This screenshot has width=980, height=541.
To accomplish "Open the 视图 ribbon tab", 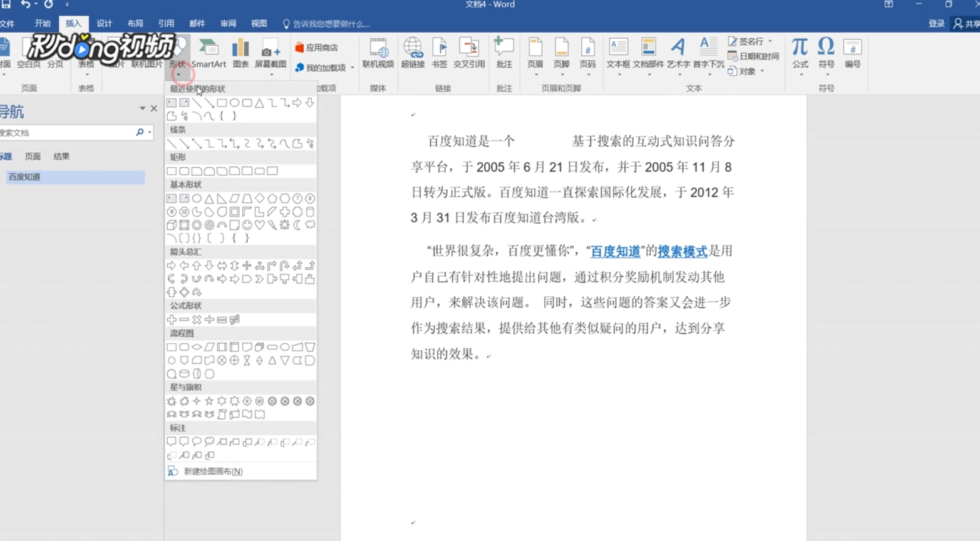I will 259,24.
